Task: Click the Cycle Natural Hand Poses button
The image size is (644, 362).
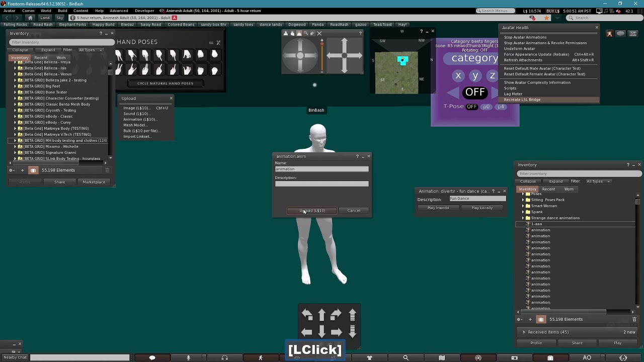Action: [165, 83]
